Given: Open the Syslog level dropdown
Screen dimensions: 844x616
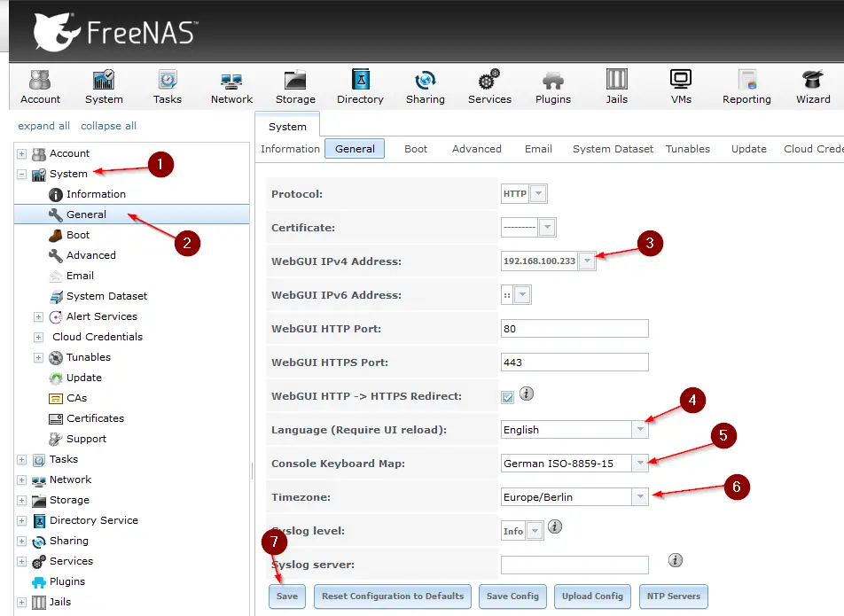Looking at the screenshot, I should pyautogui.click(x=535, y=531).
